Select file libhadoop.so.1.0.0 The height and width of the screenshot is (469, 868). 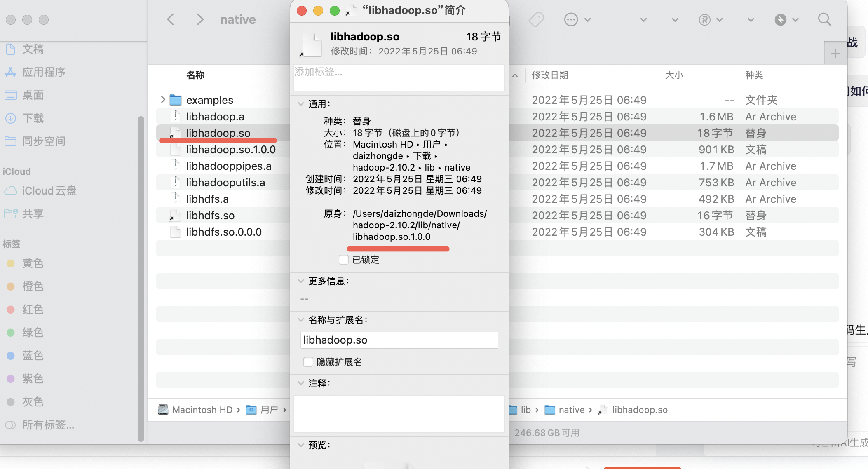point(231,150)
